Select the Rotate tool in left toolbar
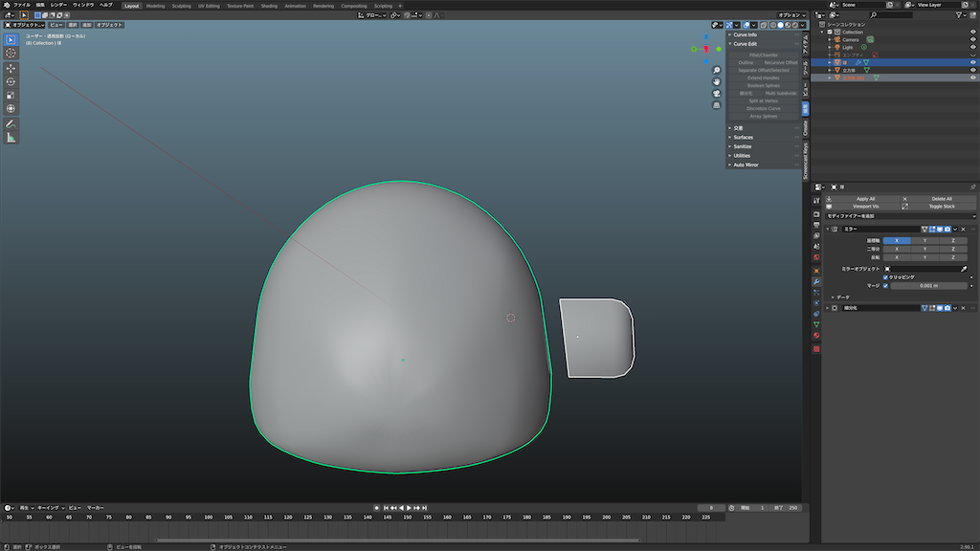Image resolution: width=980 pixels, height=551 pixels. point(11,82)
